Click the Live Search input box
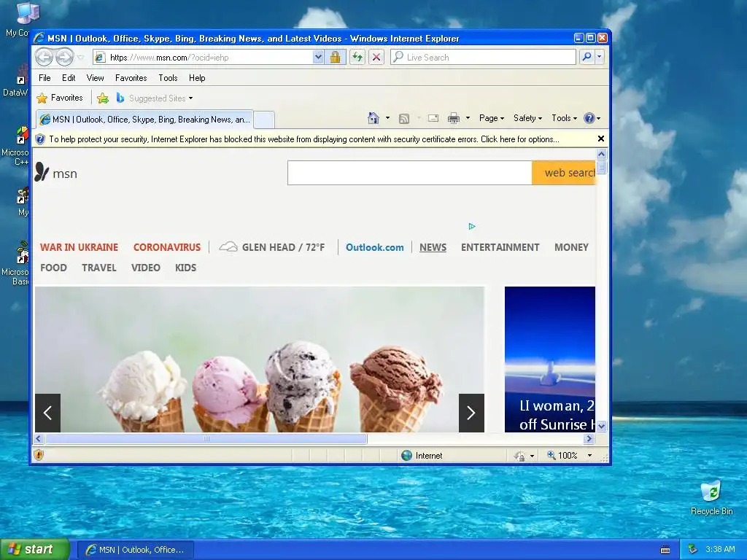The image size is (747, 560). (x=483, y=57)
